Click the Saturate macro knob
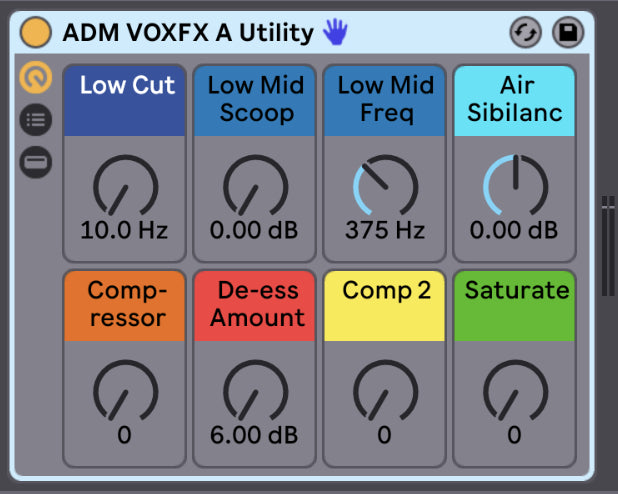The height and width of the screenshot is (494, 618). 514,391
